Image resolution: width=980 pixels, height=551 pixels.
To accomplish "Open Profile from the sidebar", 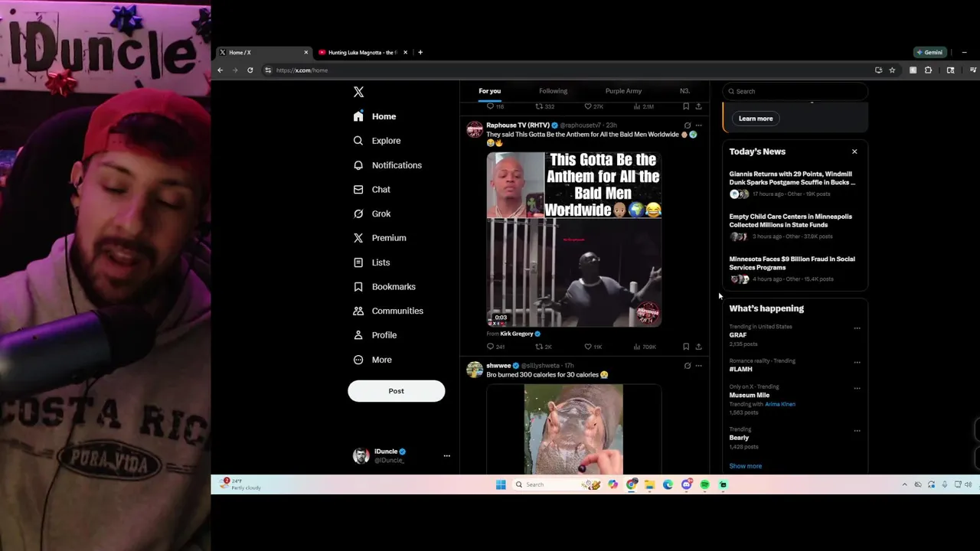I will pyautogui.click(x=374, y=335).
